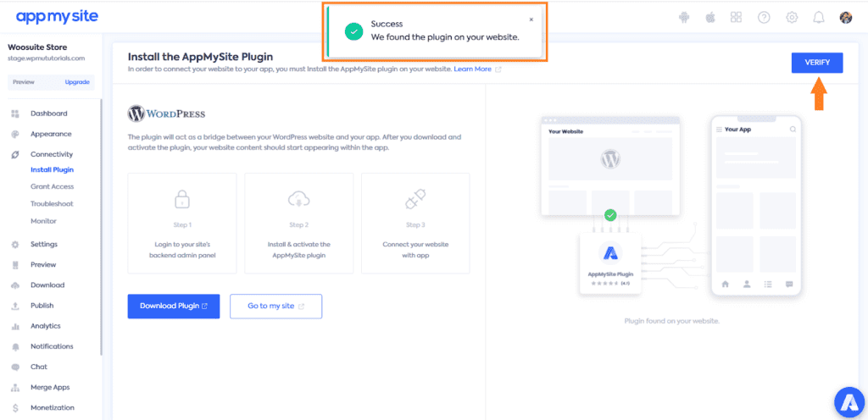Open Monetization in the sidebar

[52, 408]
